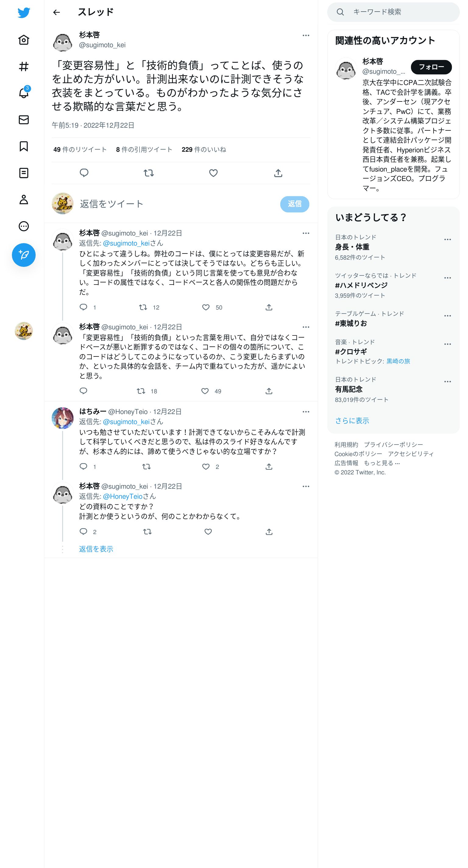The height and width of the screenshot is (868, 468).
Task: Click the compose tweet feather button
Action: coord(23,255)
